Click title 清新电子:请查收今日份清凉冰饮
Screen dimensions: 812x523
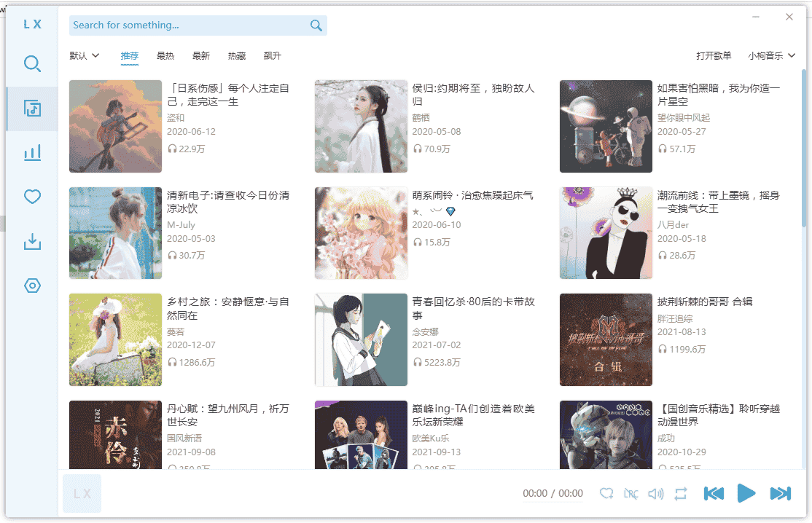pyautogui.click(x=228, y=202)
